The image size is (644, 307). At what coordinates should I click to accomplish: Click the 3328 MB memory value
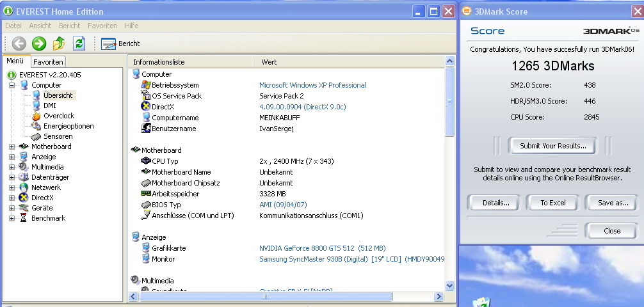(x=273, y=194)
